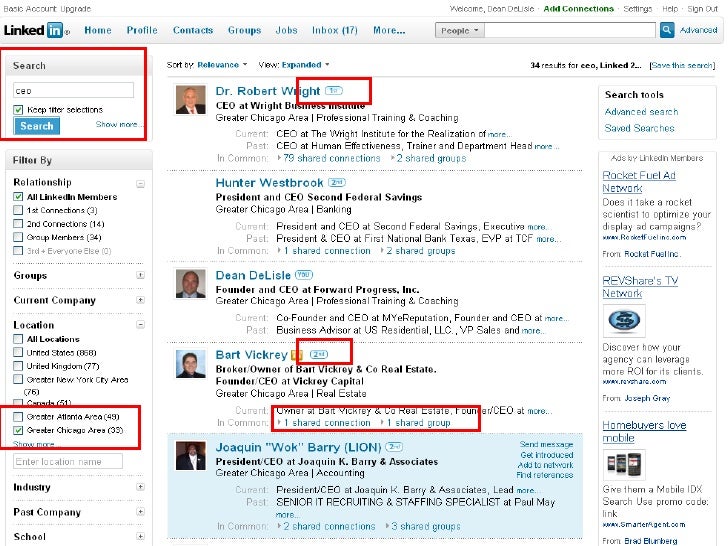Click the 2nd degree badge beside Joaquin Barry
The height and width of the screenshot is (546, 728).
[394, 447]
